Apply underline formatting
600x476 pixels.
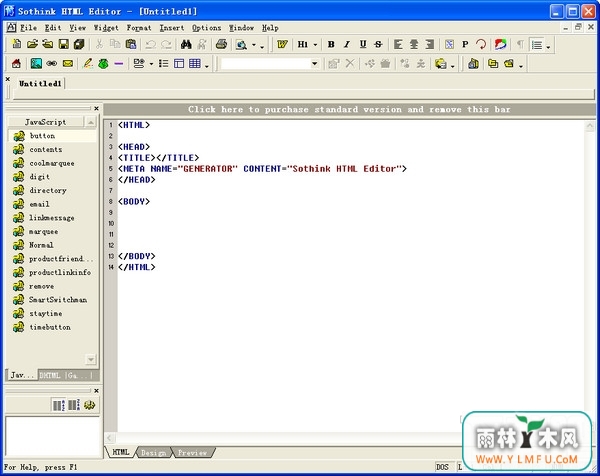point(363,44)
